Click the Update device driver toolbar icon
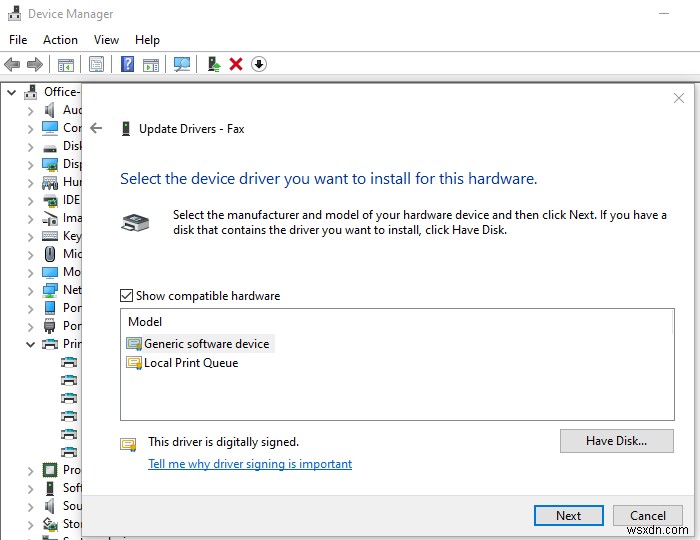 [213, 64]
